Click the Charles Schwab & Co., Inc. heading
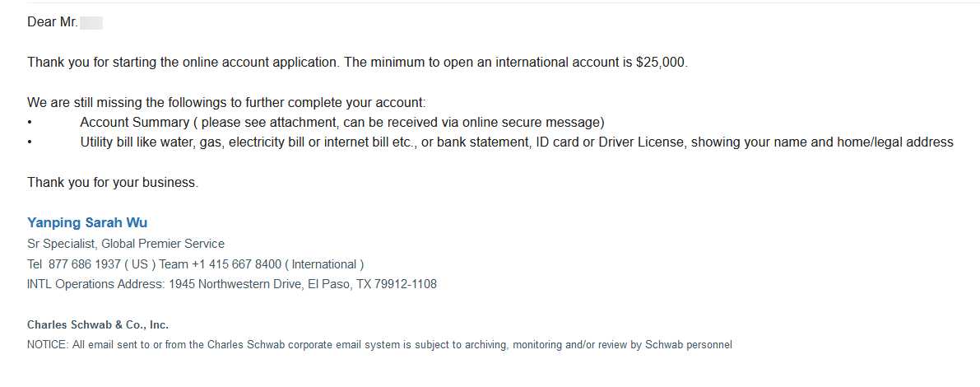The image size is (980, 387). (x=98, y=325)
